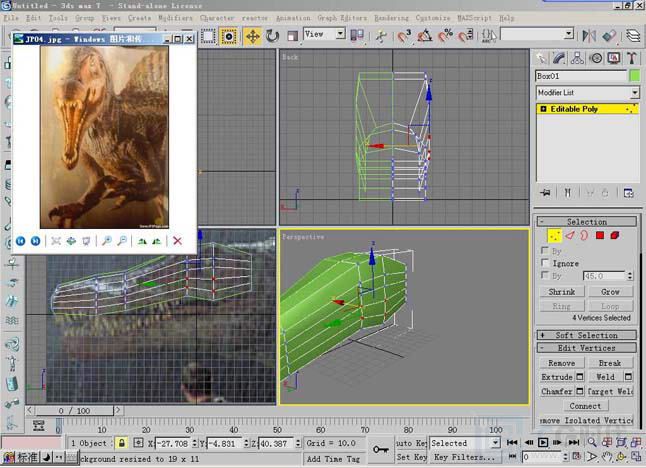Activate rectangular selection region tool

(208, 36)
